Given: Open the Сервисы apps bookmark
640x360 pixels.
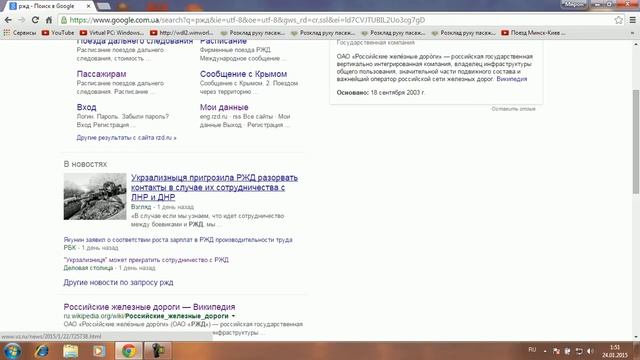Looking at the screenshot, I should tap(20, 33).
